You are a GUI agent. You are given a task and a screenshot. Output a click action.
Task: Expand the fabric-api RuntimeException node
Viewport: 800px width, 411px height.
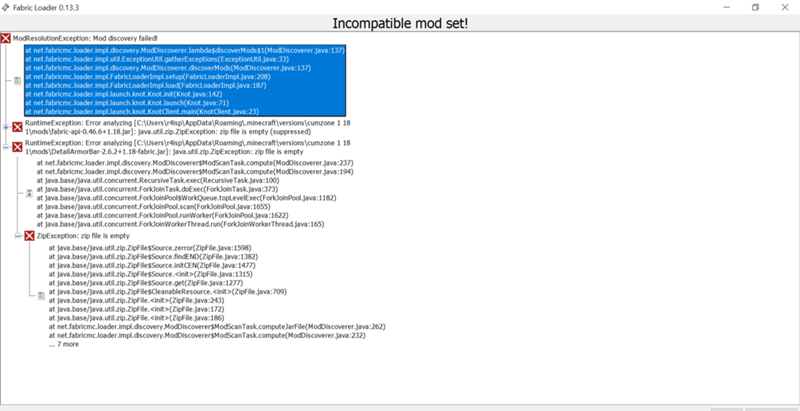[6, 126]
